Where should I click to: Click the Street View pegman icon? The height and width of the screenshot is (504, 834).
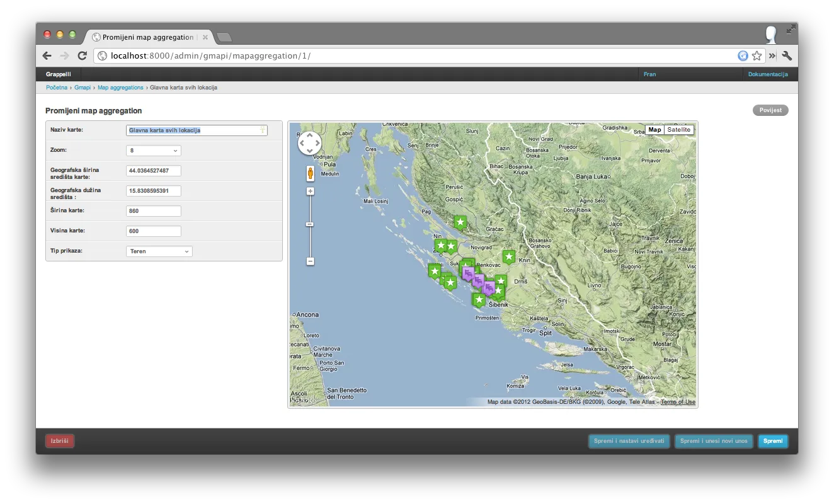point(310,173)
